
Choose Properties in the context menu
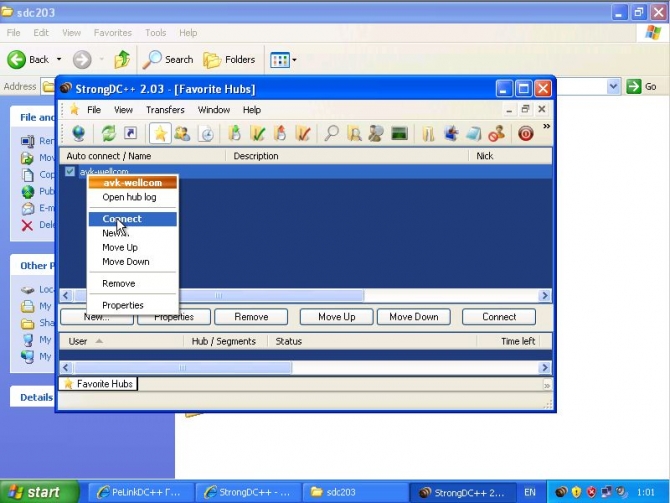[x=132, y=305]
